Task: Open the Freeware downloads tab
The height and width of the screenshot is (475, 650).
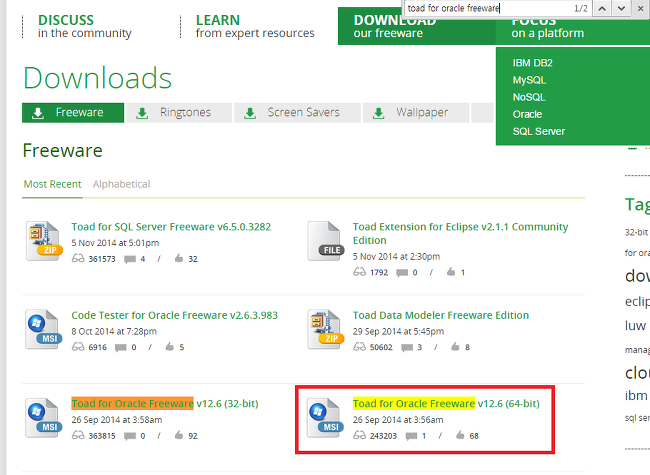Action: point(73,113)
